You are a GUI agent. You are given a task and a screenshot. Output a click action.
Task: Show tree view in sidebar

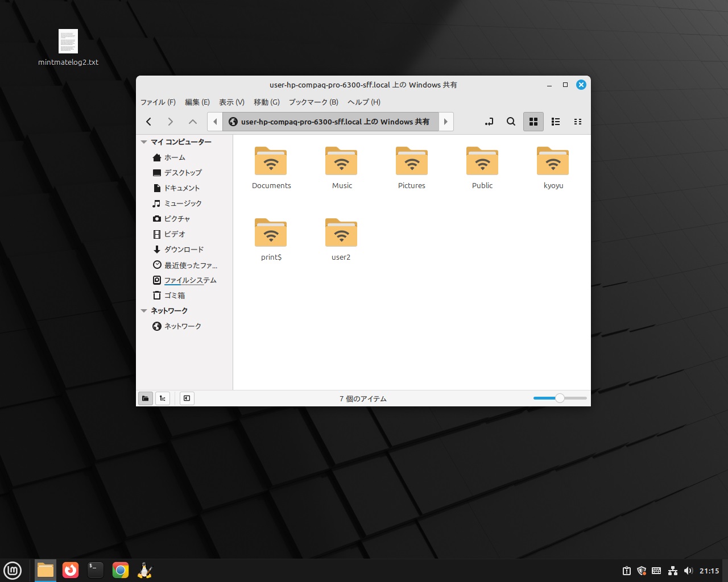pyautogui.click(x=163, y=398)
